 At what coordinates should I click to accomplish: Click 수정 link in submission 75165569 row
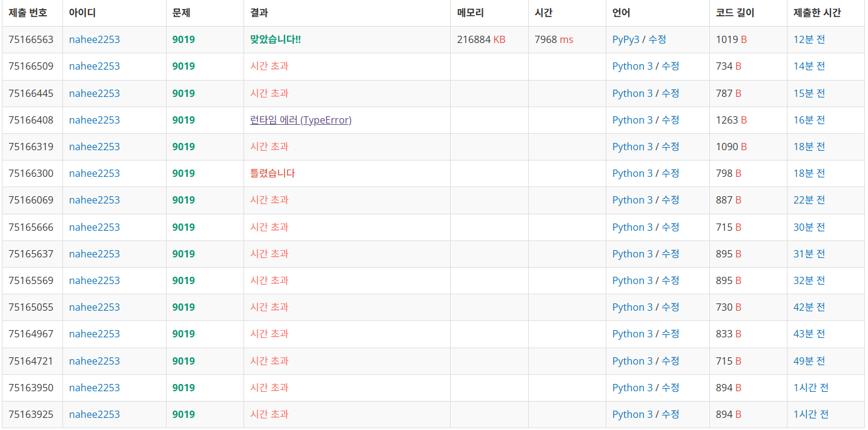point(671,280)
